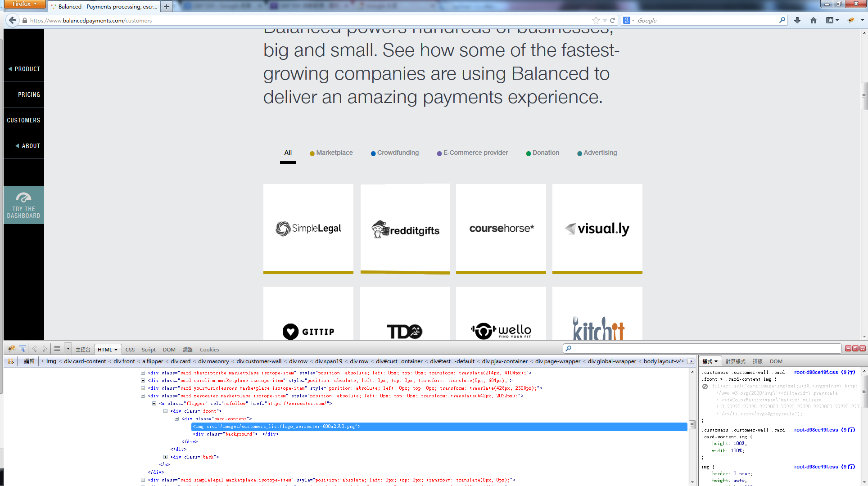Click the visual.ly customer card link
Image resolution: width=868 pixels, height=486 pixels.
pyautogui.click(x=597, y=229)
